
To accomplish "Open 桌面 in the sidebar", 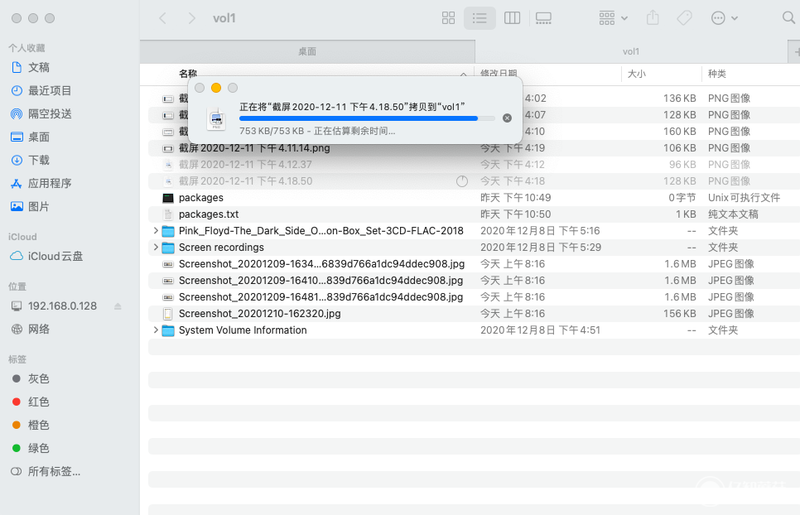I will pos(39,137).
